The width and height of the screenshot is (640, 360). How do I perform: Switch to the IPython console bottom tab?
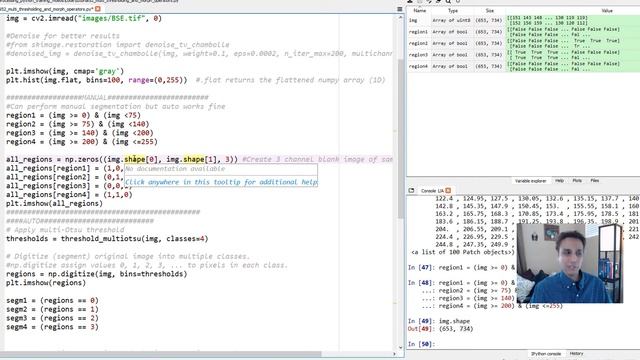click(546, 354)
